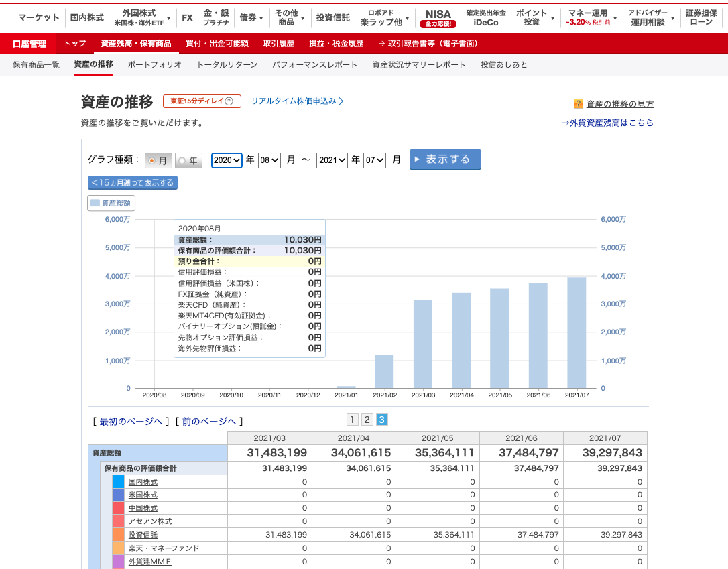Screen dimensions: 728x569
Task: Open the 保有商品一覧 sub-tab
Action: coord(36,64)
